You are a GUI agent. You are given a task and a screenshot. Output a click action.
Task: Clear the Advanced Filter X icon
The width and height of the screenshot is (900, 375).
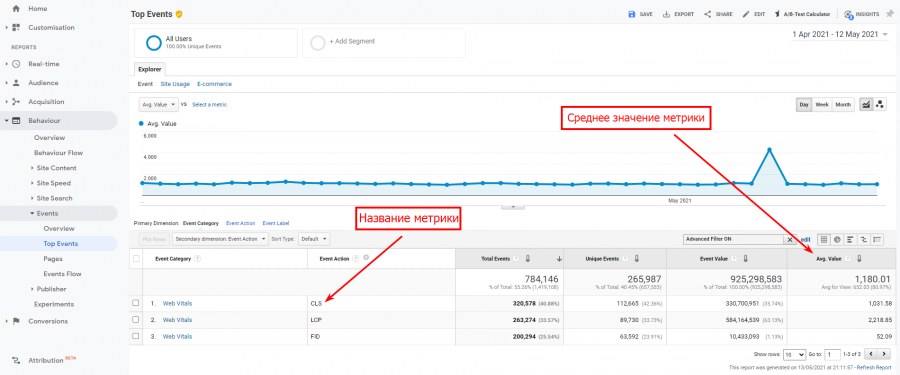pos(790,239)
